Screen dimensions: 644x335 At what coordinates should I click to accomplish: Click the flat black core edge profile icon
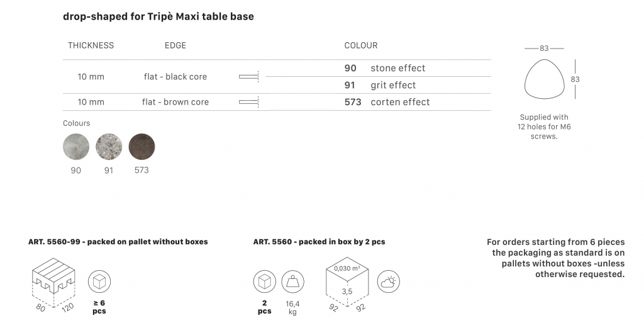[x=249, y=77]
